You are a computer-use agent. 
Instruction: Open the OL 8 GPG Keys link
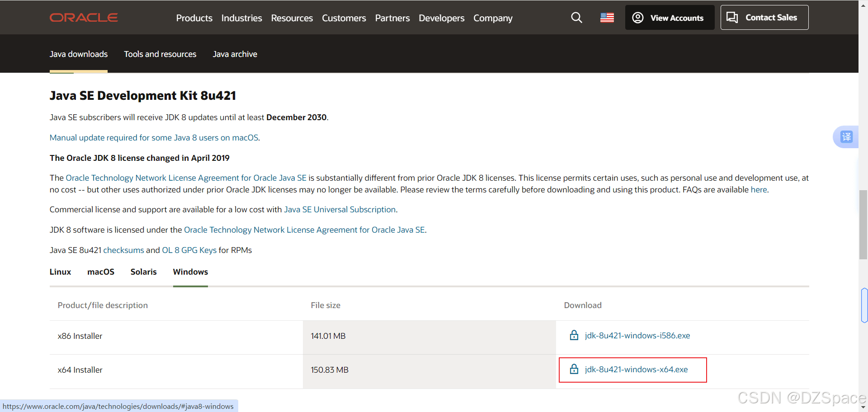tap(189, 250)
